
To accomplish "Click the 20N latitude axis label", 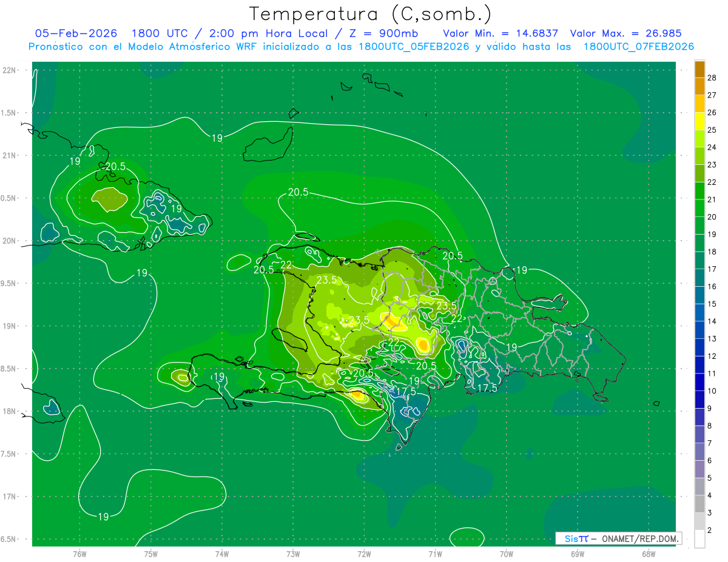I will [10, 241].
